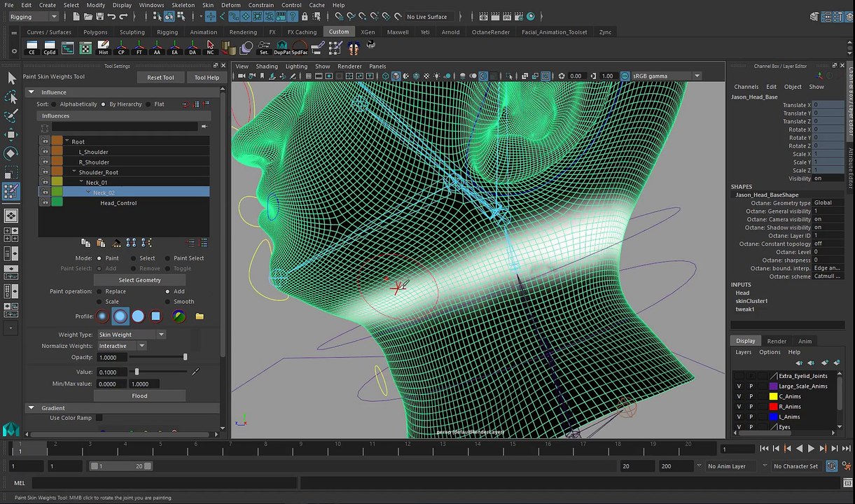Click the copy weights icon under influences list
Viewport: 855px width, 504px height.
[85, 243]
